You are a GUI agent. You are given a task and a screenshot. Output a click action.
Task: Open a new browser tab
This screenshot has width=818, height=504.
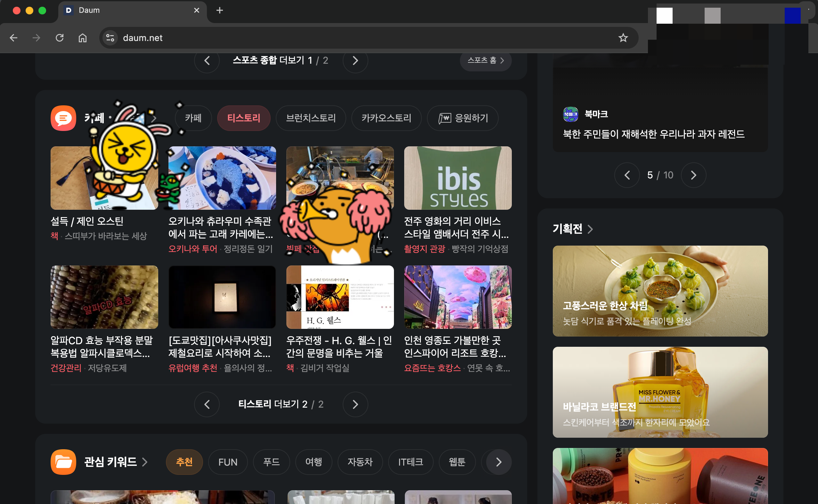[x=219, y=10]
